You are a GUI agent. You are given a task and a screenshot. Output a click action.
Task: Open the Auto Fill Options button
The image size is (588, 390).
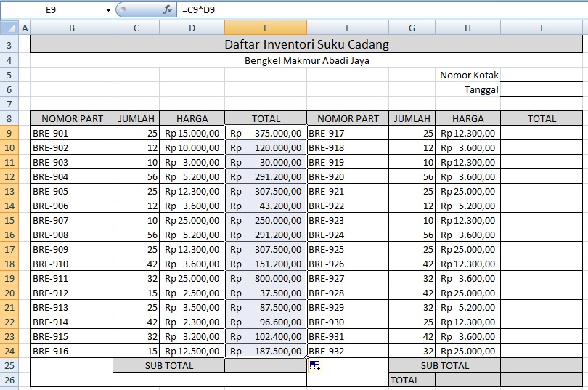pos(315,365)
